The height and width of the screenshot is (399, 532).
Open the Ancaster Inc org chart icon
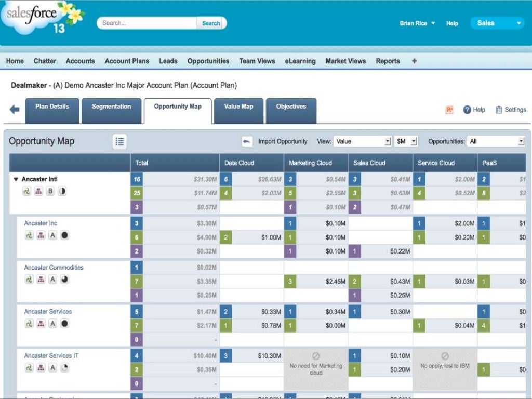[41, 235]
